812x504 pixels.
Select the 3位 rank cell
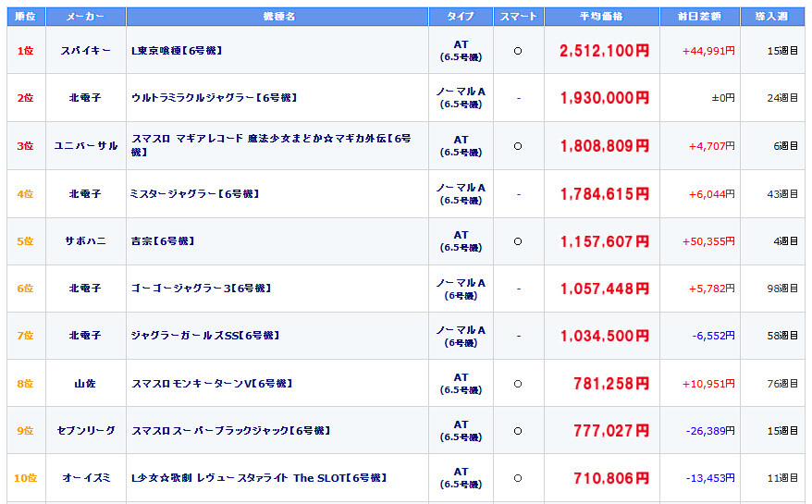26,146
